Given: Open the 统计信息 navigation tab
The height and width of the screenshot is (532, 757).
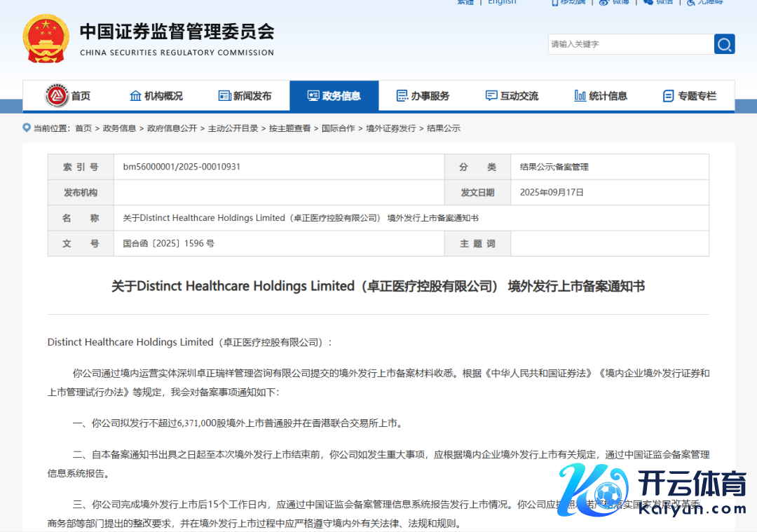Looking at the screenshot, I should tap(601, 96).
